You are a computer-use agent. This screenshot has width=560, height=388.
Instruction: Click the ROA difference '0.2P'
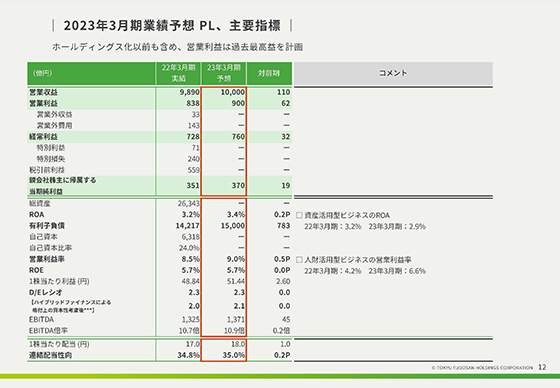282,214
